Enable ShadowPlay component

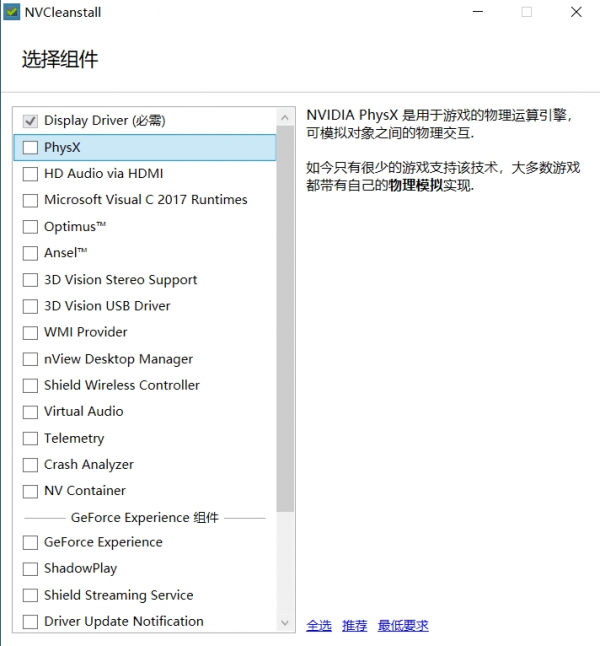(30, 568)
